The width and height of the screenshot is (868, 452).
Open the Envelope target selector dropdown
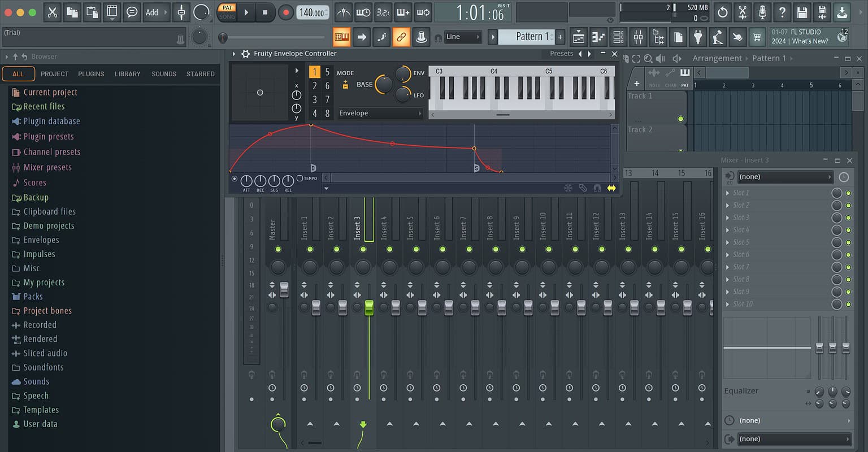click(380, 113)
